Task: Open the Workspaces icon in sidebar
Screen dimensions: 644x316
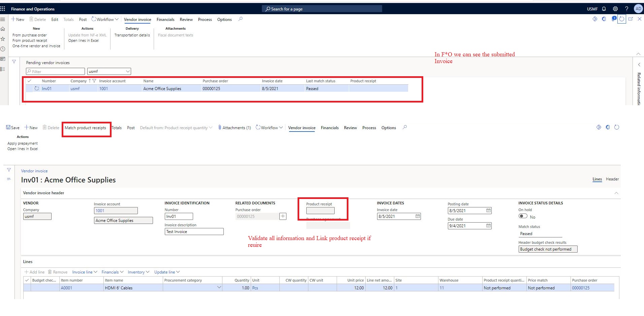Action: 3,59
